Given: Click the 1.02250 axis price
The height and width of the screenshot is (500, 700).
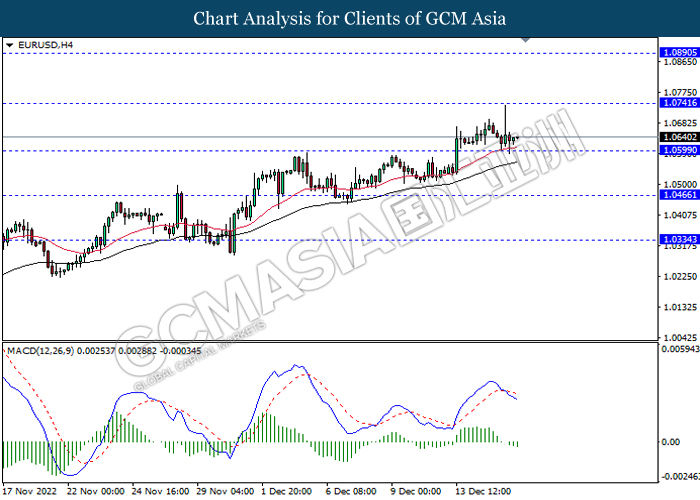Looking at the screenshot, I should (x=680, y=277).
